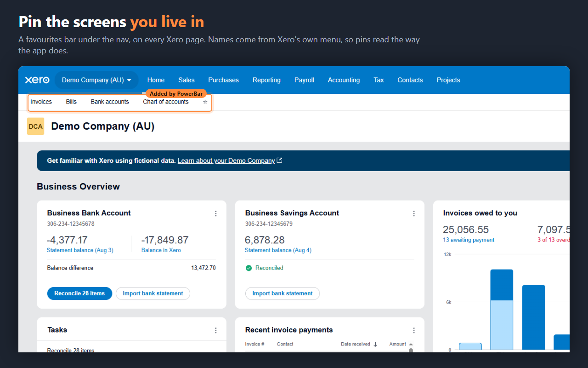Click the Xero logo

click(37, 80)
